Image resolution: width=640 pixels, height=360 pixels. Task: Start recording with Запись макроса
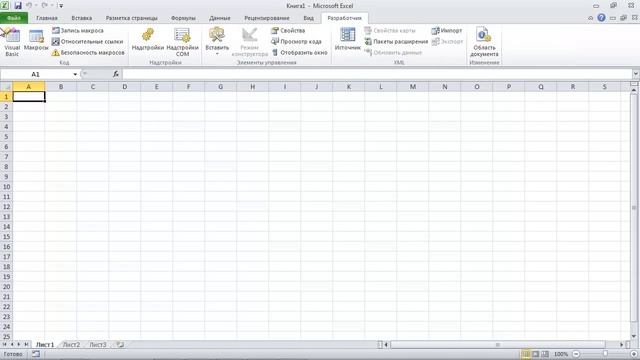click(x=78, y=31)
